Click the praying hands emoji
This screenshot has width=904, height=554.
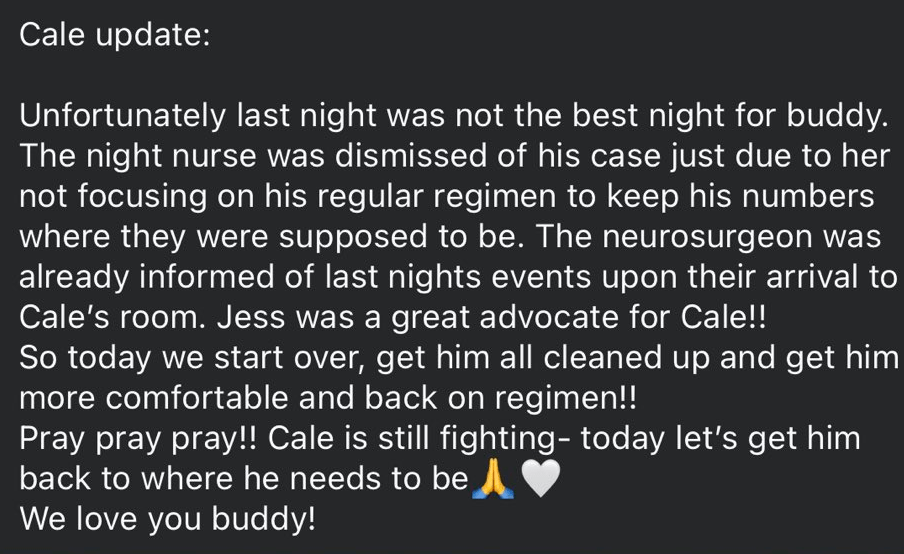point(491,480)
